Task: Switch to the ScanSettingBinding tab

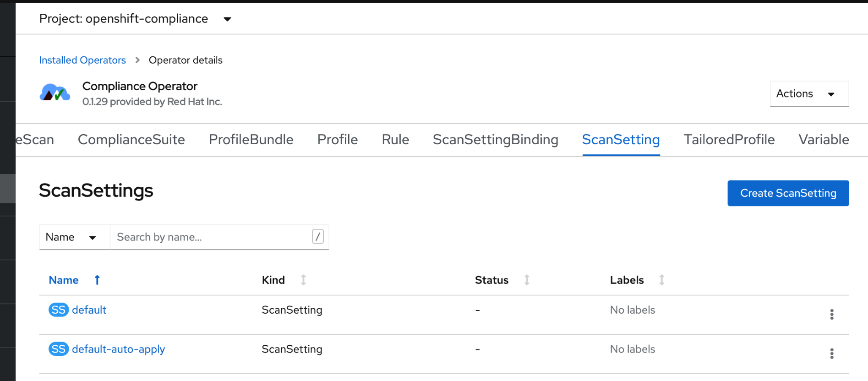Action: [x=495, y=140]
